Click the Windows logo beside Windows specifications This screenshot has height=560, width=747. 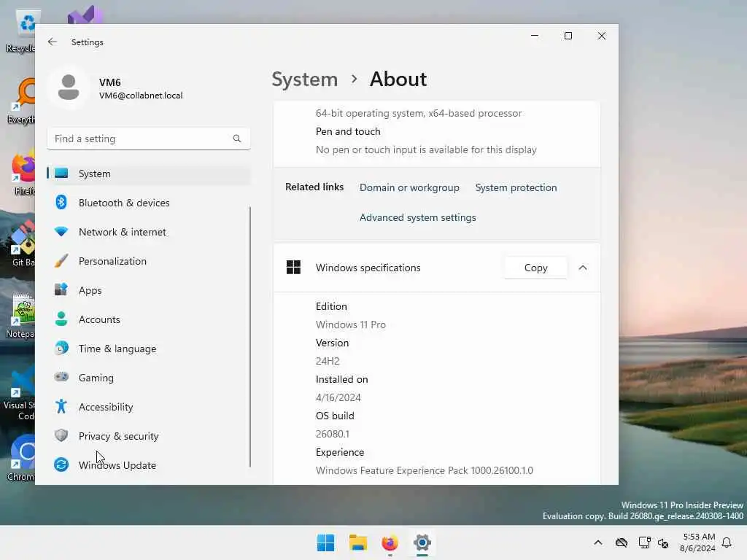click(293, 268)
